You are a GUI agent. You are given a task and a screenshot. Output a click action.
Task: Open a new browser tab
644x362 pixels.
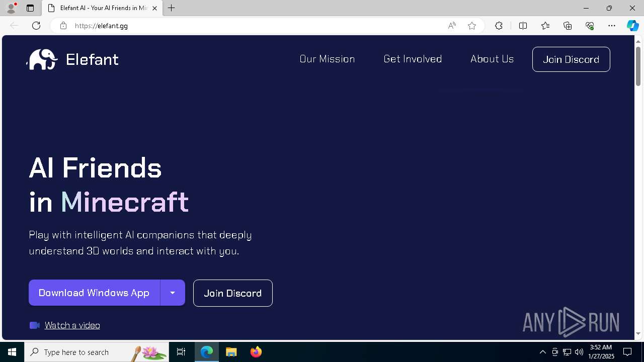[172, 8]
